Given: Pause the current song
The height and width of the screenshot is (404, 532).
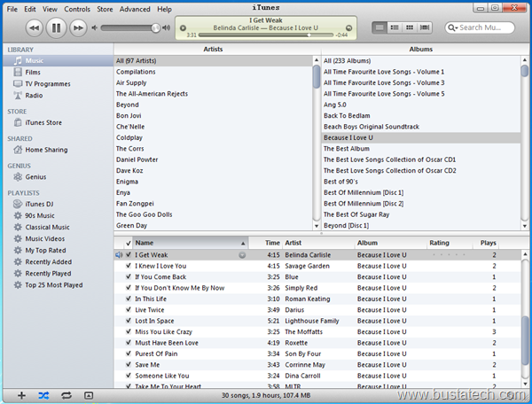Looking at the screenshot, I should [56, 27].
